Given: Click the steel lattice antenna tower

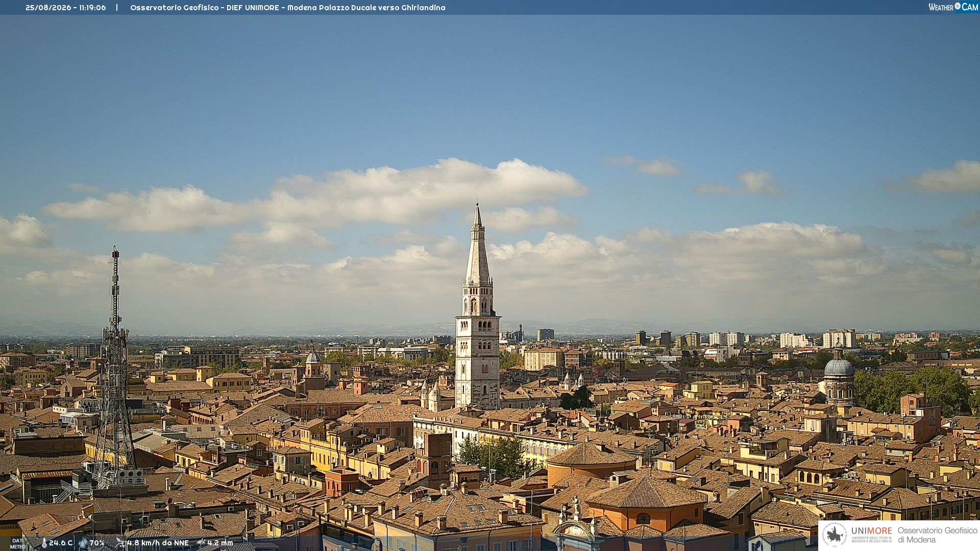Looking at the screenshot, I should click(115, 367).
